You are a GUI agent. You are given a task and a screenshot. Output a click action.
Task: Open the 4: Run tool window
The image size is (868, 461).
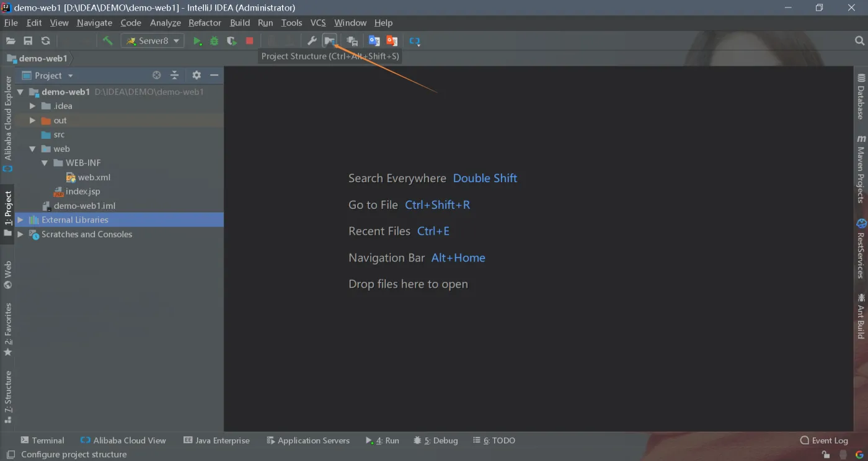pos(383,441)
